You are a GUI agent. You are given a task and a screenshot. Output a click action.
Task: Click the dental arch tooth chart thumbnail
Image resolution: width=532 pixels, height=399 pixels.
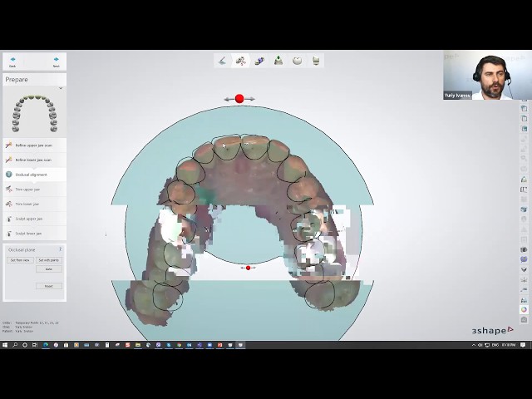click(x=35, y=114)
